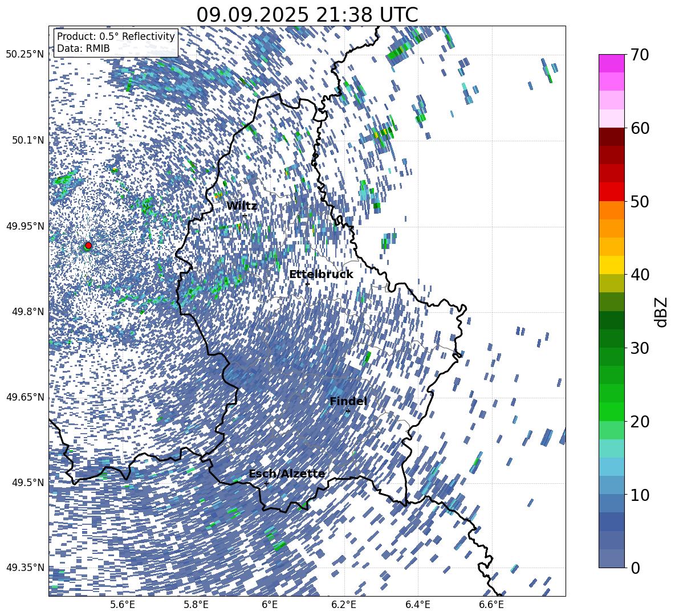Click the 6°E longitude tick label
This screenshot has height=616, width=675.
(270, 605)
